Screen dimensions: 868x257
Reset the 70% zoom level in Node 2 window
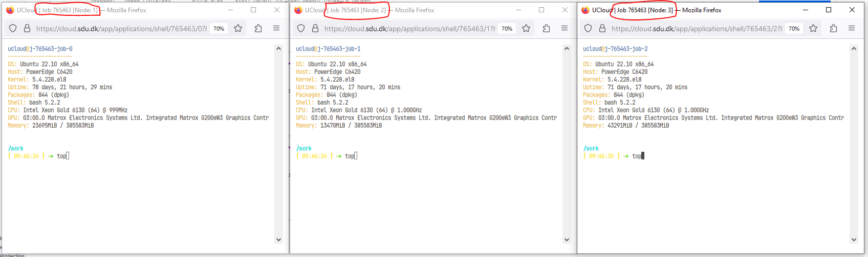(x=507, y=29)
